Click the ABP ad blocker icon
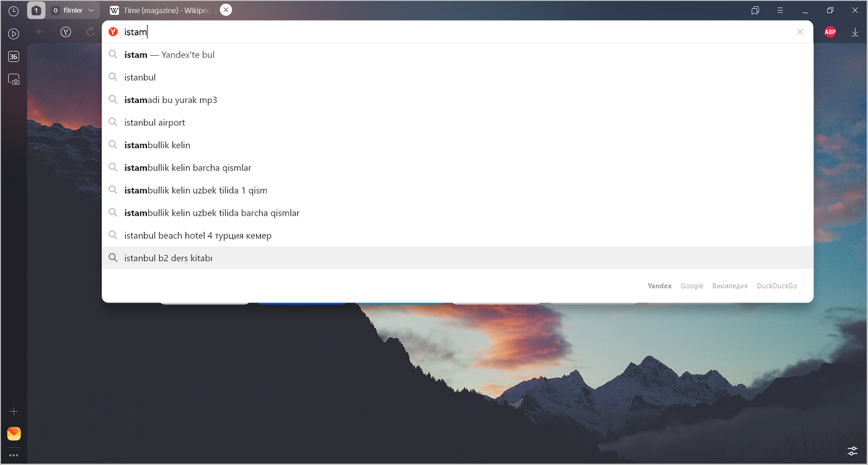868x465 pixels. pyautogui.click(x=830, y=32)
